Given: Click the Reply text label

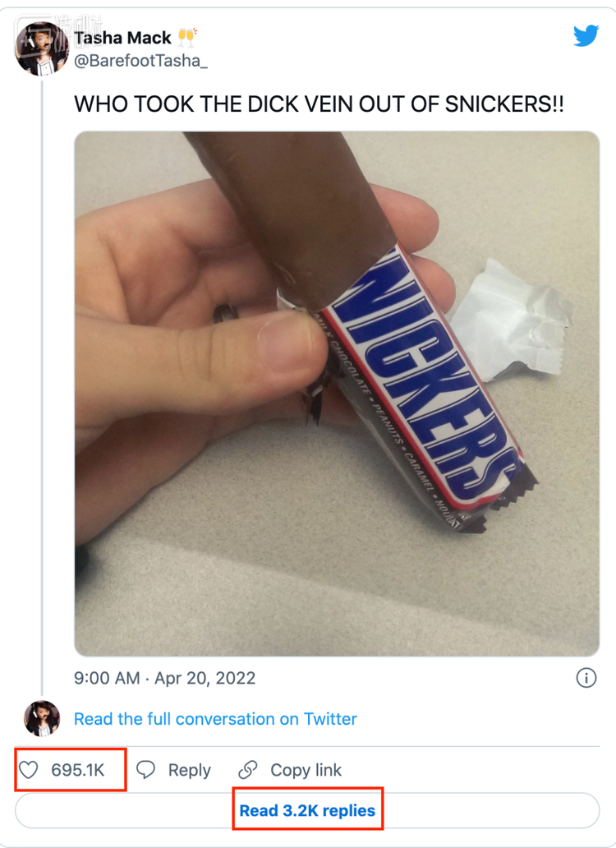Looking at the screenshot, I should 189,770.
